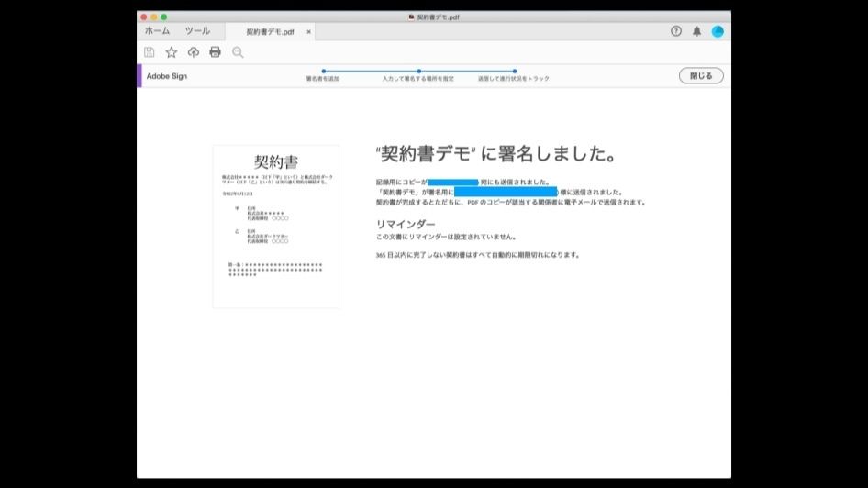Open the 契約書 document thumbnail
This screenshot has height=488, width=868.
pyautogui.click(x=275, y=227)
